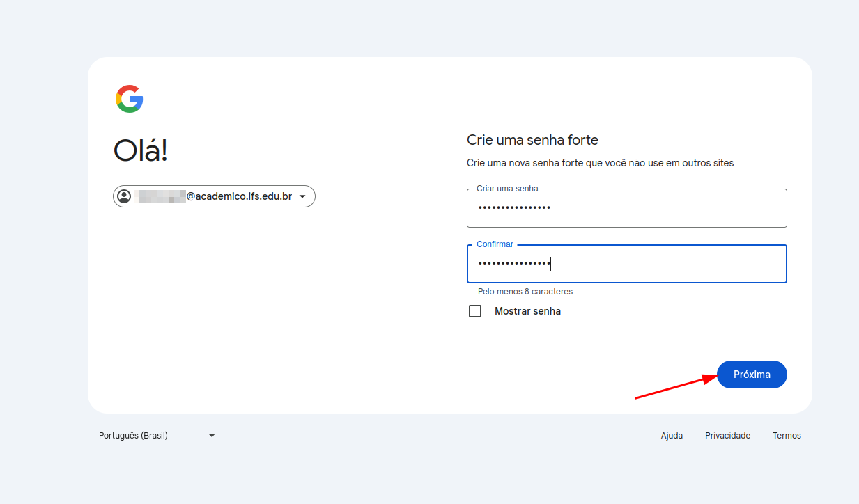This screenshot has width=859, height=504.
Task: Click the Google logo icon
Action: (130, 99)
